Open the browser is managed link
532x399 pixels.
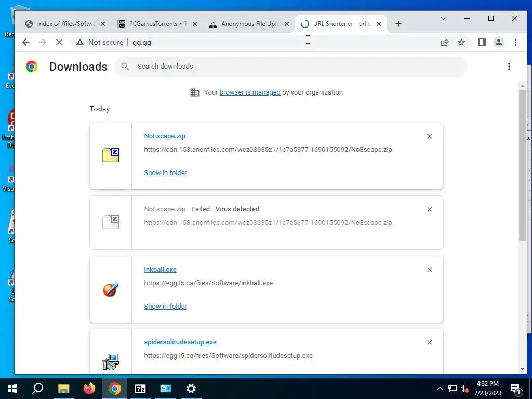(250, 92)
